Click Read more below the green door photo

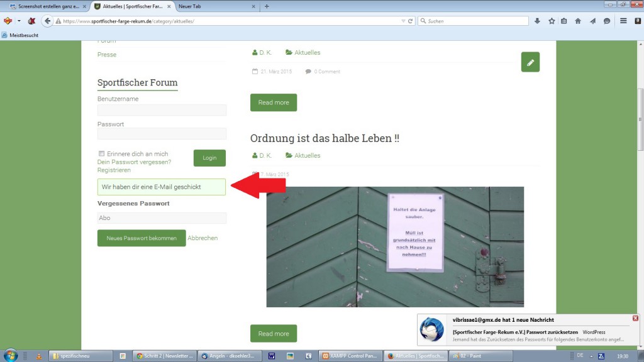tap(274, 334)
